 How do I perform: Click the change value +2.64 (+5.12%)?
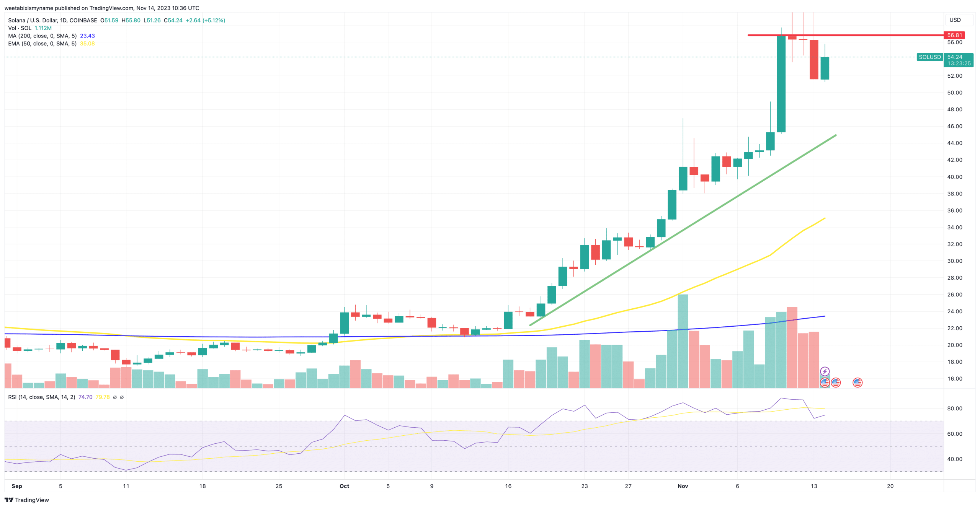(205, 20)
